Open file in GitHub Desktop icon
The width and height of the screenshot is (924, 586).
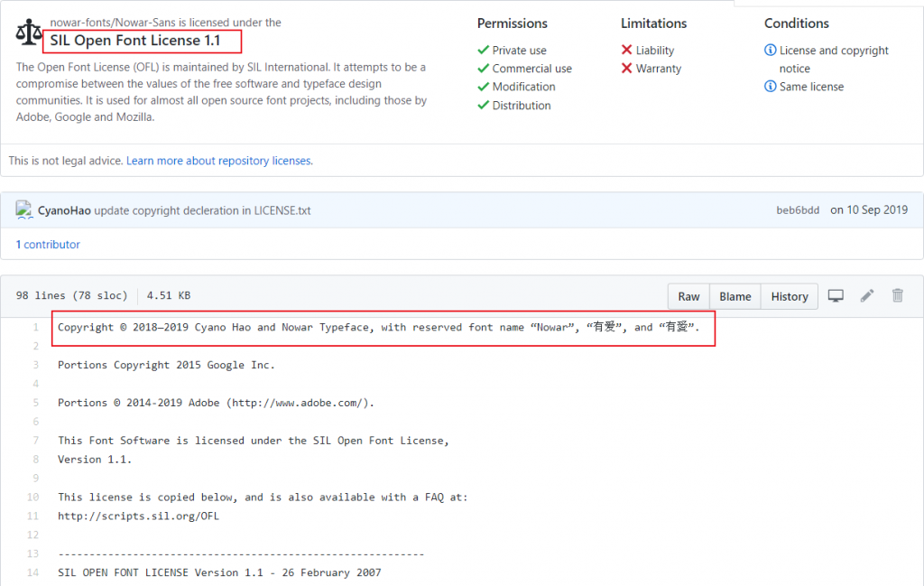[x=836, y=296]
